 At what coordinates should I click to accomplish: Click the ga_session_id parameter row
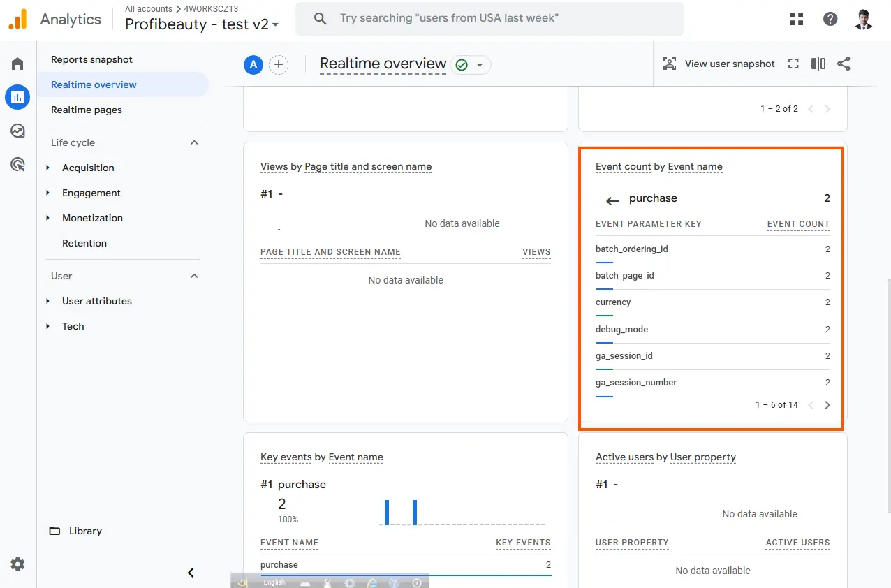click(713, 356)
